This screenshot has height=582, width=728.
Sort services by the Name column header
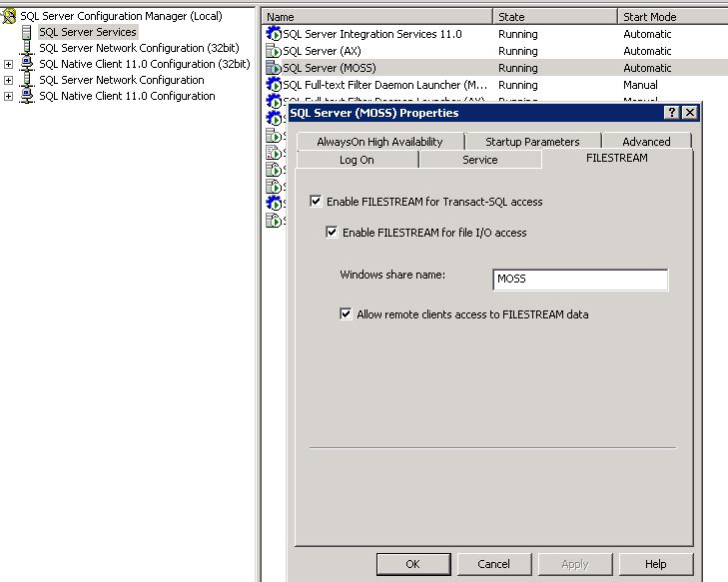[376, 17]
